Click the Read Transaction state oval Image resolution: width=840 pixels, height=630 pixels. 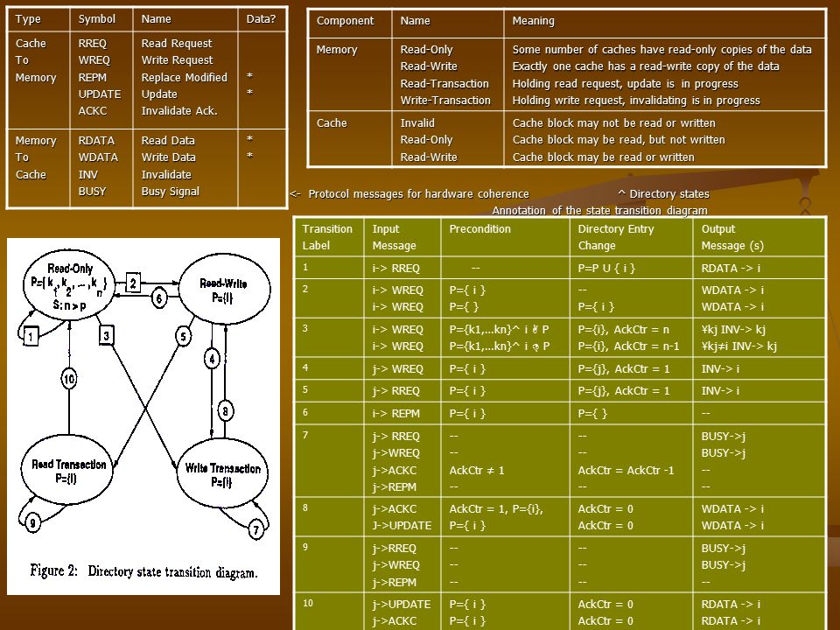tap(68, 470)
